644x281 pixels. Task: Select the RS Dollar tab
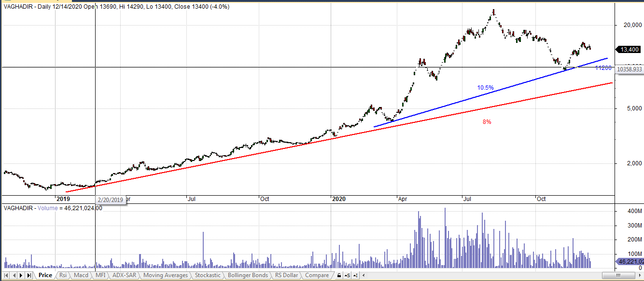(x=287, y=275)
